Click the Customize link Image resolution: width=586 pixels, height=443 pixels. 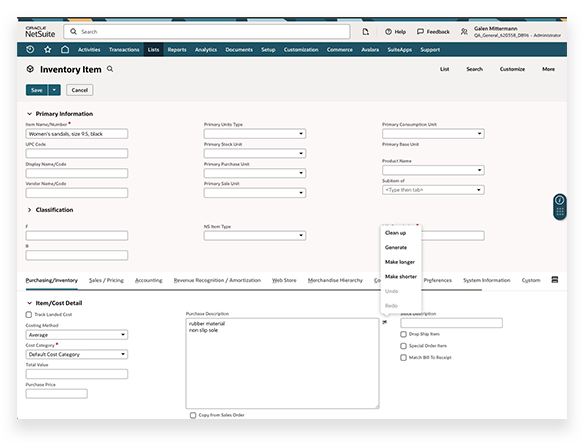512,69
